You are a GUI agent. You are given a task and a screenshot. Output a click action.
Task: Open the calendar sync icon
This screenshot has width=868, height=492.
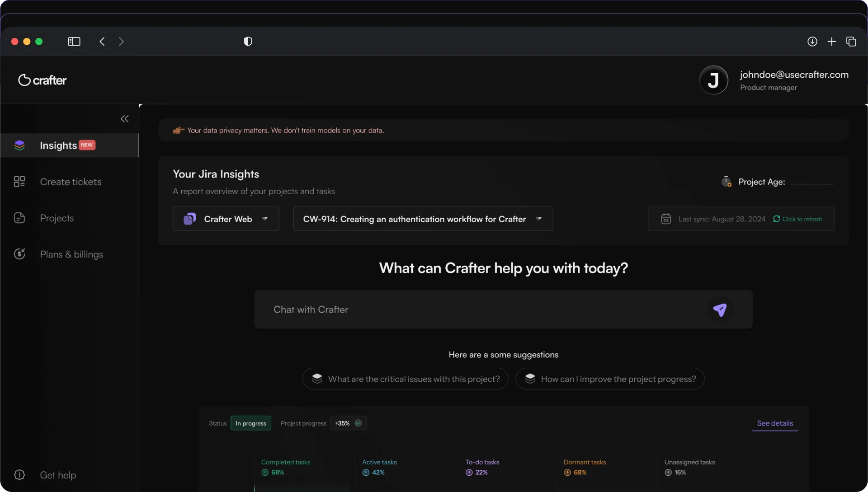666,219
